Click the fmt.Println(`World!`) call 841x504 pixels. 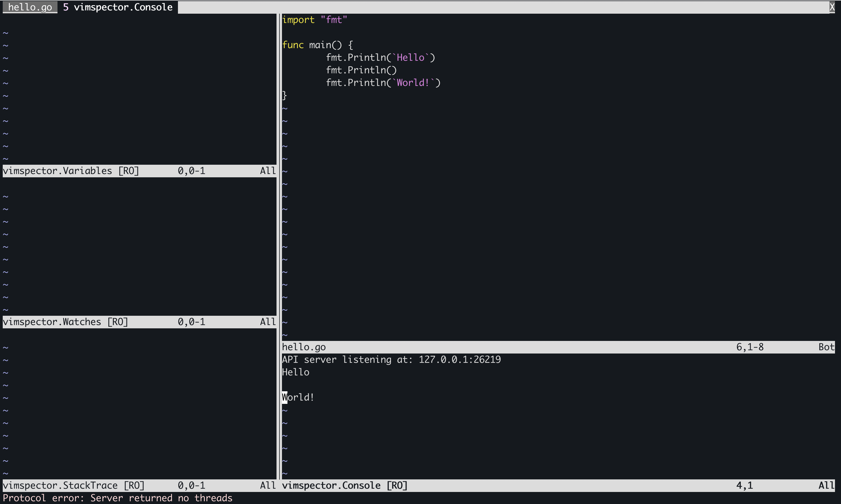pyautogui.click(x=383, y=83)
